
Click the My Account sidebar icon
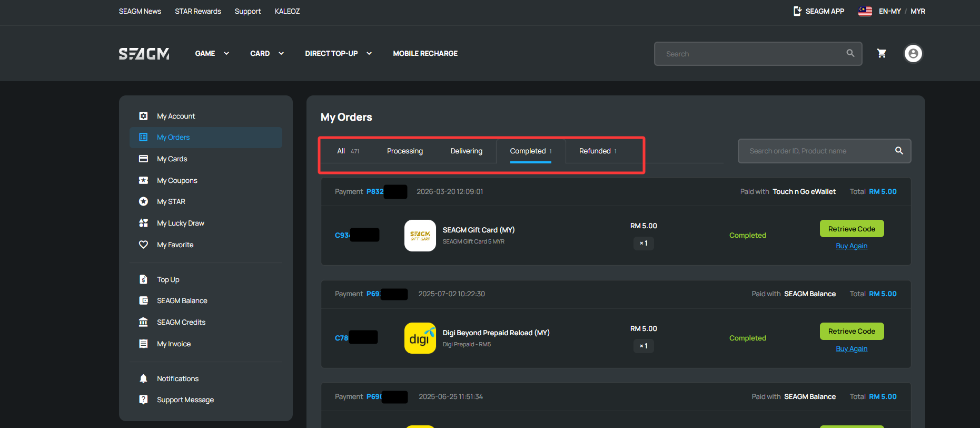(x=143, y=116)
